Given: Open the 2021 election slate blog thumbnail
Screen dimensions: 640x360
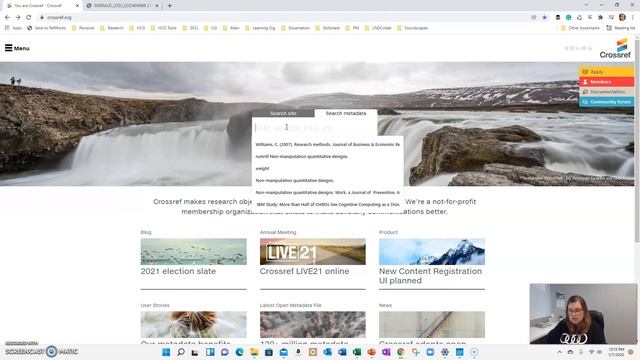Looking at the screenshot, I should [x=193, y=251].
